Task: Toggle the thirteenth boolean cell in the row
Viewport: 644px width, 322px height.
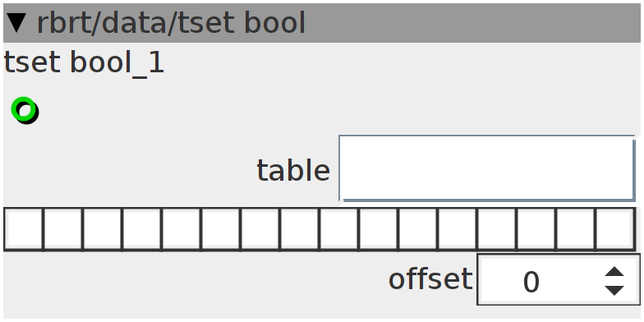Action: [496, 228]
